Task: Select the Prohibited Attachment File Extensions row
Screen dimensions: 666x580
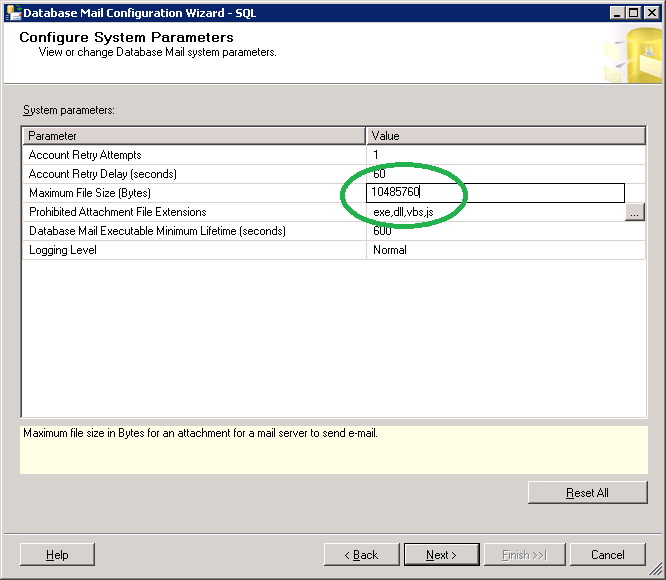Action: point(194,212)
